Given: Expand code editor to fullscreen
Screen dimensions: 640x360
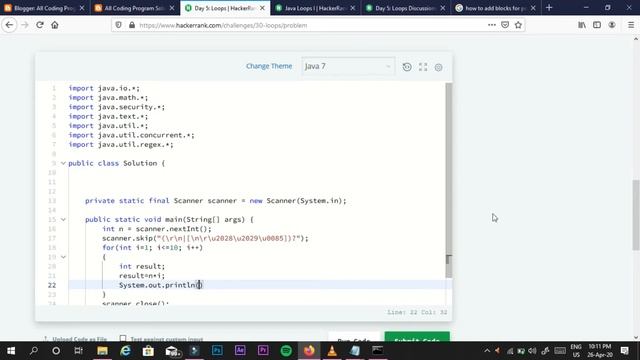Looking at the screenshot, I should coord(423,67).
